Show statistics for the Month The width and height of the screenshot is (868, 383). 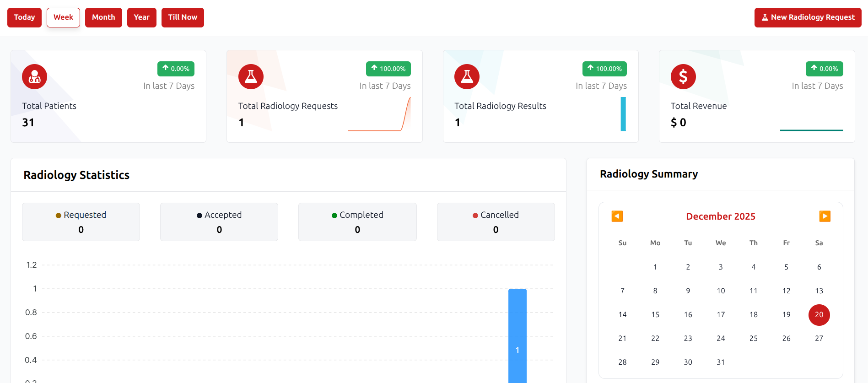point(103,17)
